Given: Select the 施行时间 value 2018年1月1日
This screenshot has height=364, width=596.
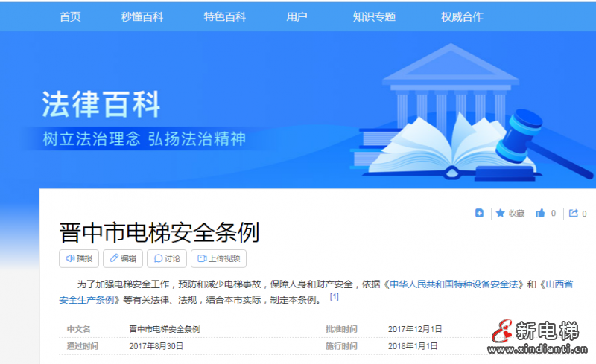Looking at the screenshot, I should click(413, 346).
